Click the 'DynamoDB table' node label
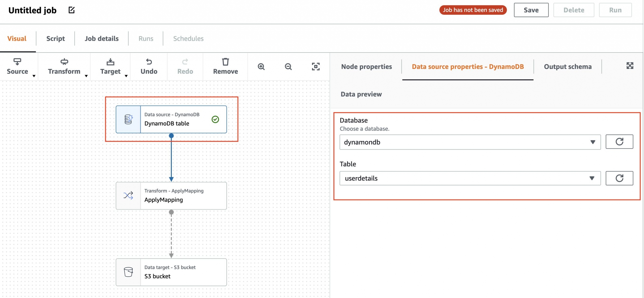The height and width of the screenshot is (298, 644). click(x=167, y=123)
